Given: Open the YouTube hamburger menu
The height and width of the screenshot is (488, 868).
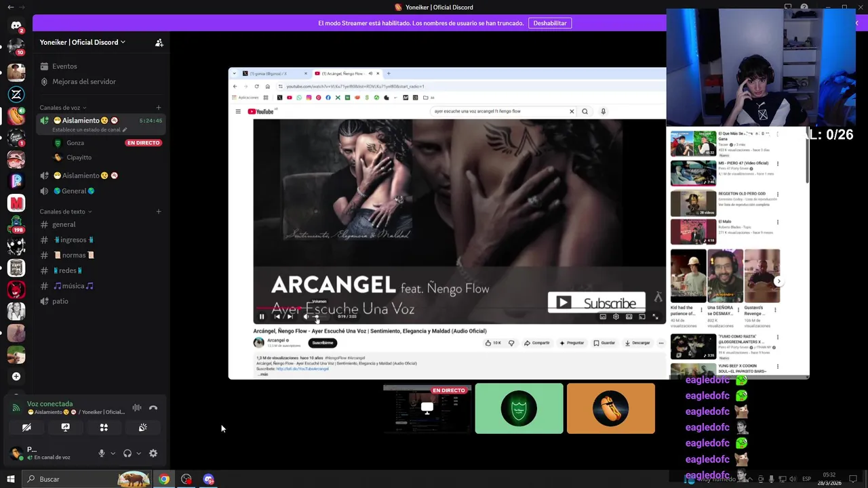Looking at the screenshot, I should (238, 111).
